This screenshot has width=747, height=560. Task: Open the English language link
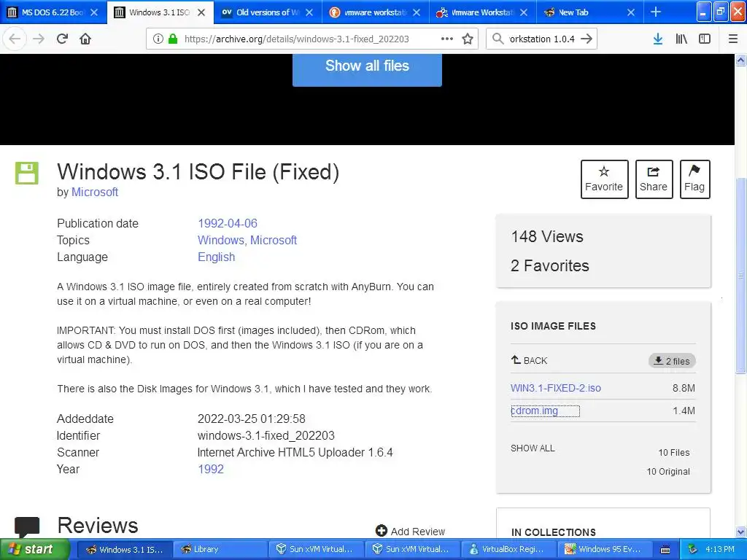216,257
